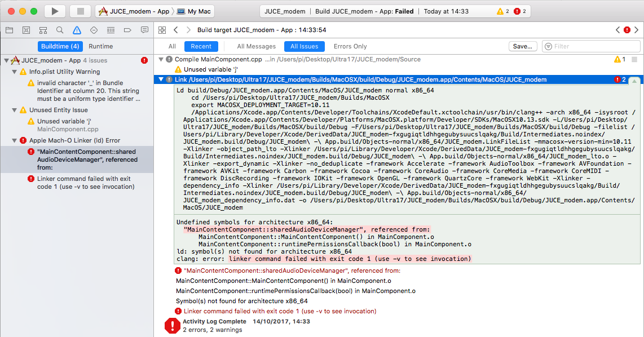Open the source control navigator
The image size is (644, 337).
[27, 30]
